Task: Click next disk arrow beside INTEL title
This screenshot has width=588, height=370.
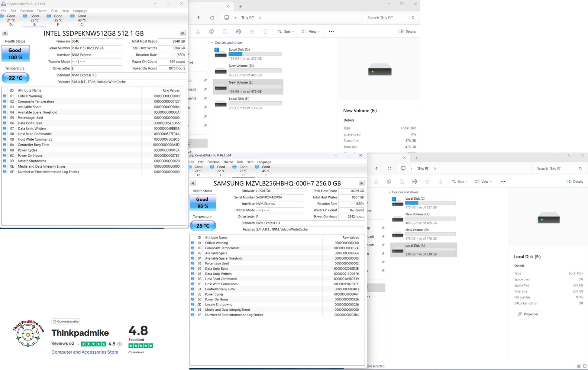Action: (183, 33)
